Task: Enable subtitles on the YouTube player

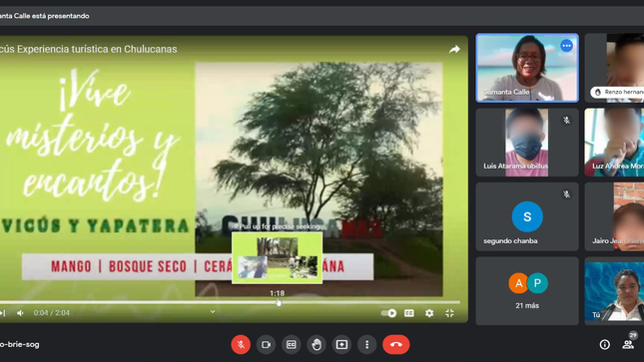Action: point(409,313)
